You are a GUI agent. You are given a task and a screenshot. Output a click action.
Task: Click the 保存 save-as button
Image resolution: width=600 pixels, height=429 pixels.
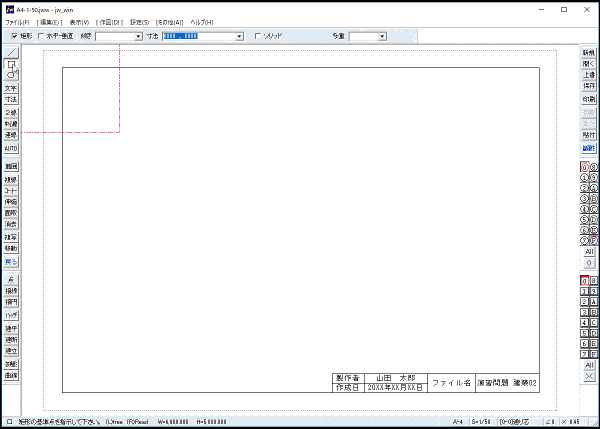[x=589, y=86]
